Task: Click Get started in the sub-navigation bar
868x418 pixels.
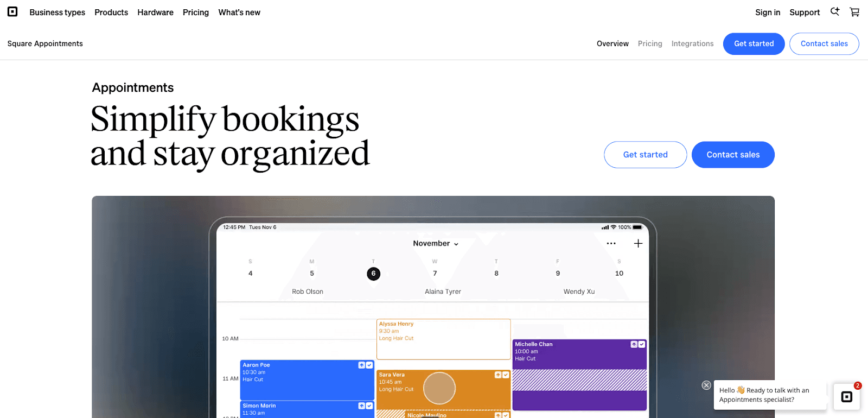Action: pos(754,43)
